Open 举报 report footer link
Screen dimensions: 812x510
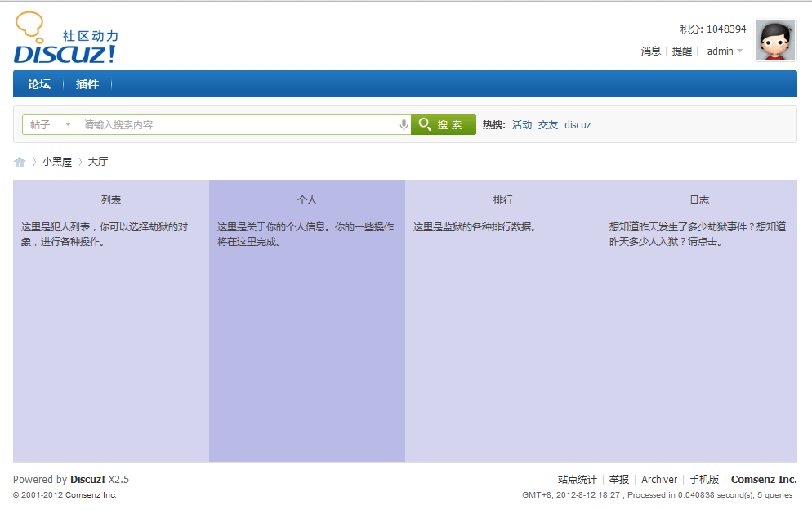point(619,480)
